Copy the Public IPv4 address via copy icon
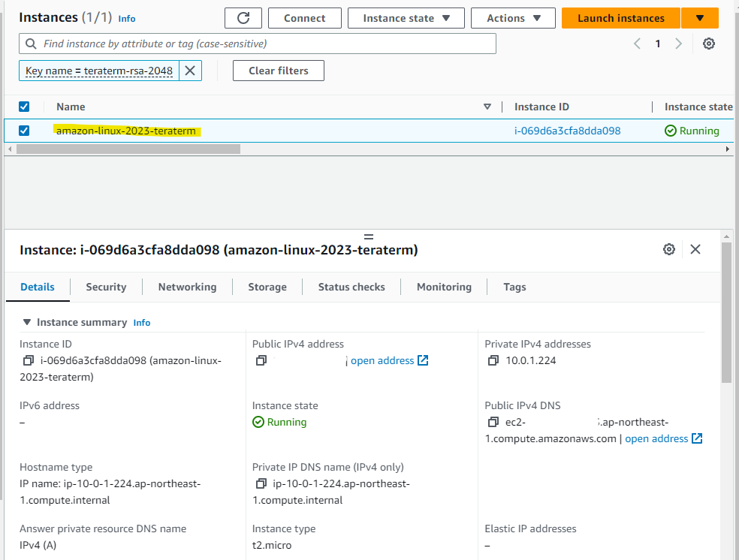The height and width of the screenshot is (560, 739). pyautogui.click(x=261, y=360)
